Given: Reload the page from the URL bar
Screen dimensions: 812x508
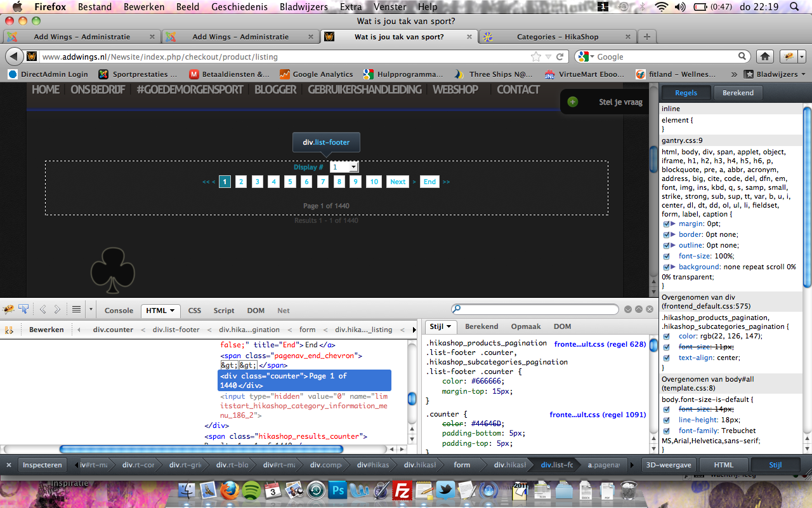Looking at the screenshot, I should pyautogui.click(x=560, y=56).
